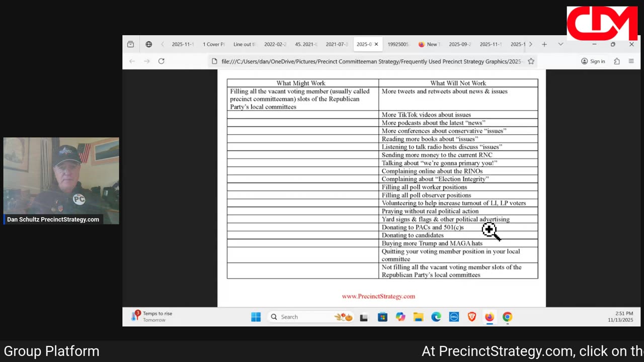Launch Microsoft Store from taskbar
The width and height of the screenshot is (644, 362).
point(382,317)
